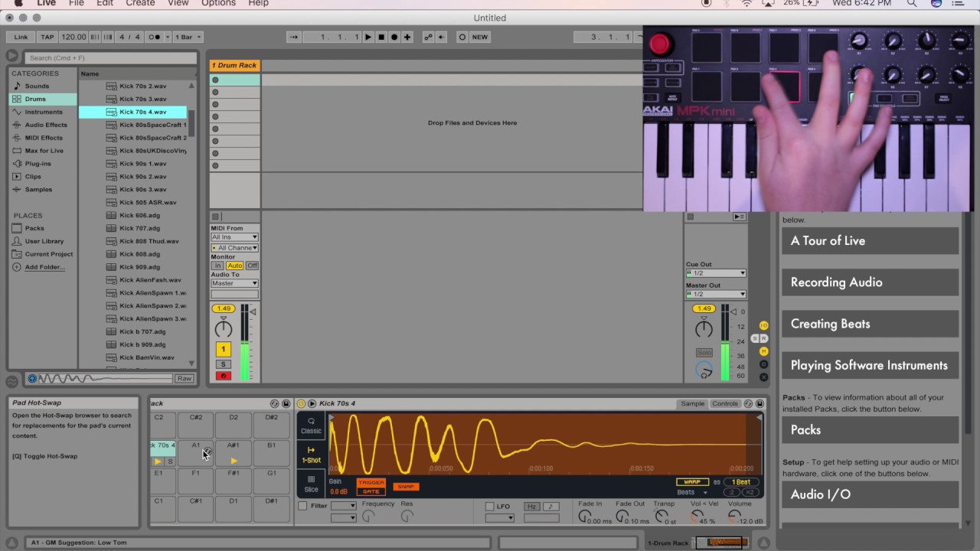Open the 1 Bar quantization dropdown
This screenshot has height=551, width=980.
pos(188,37)
